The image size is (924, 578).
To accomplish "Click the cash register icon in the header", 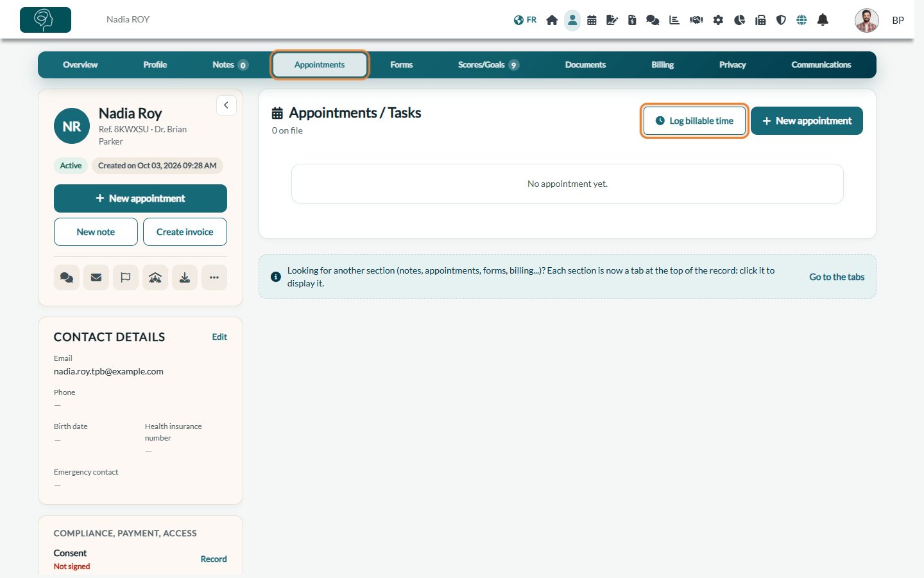I will pos(760,20).
